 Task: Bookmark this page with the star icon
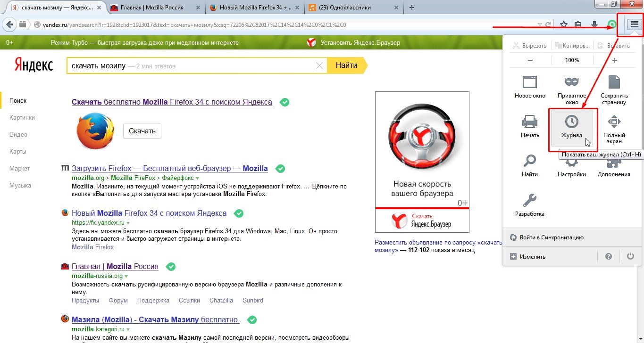(563, 24)
